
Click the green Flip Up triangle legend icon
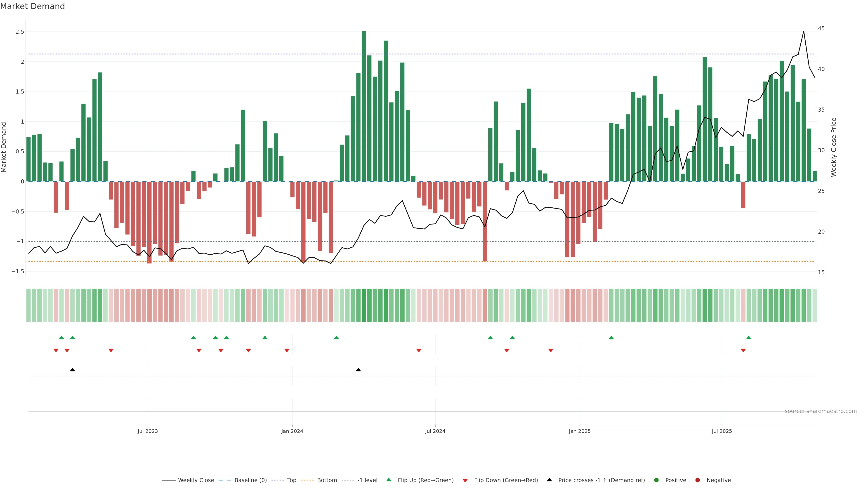[x=389, y=480]
